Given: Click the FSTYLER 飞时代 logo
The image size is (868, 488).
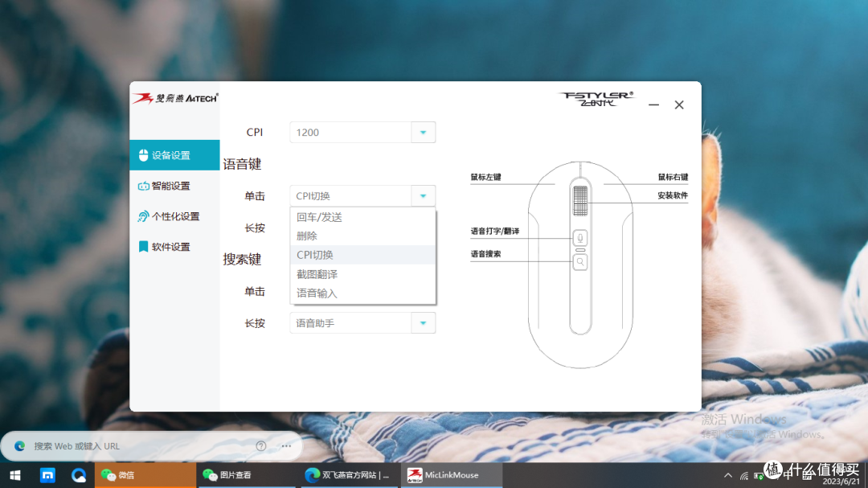Looking at the screenshot, I should pyautogui.click(x=596, y=99).
